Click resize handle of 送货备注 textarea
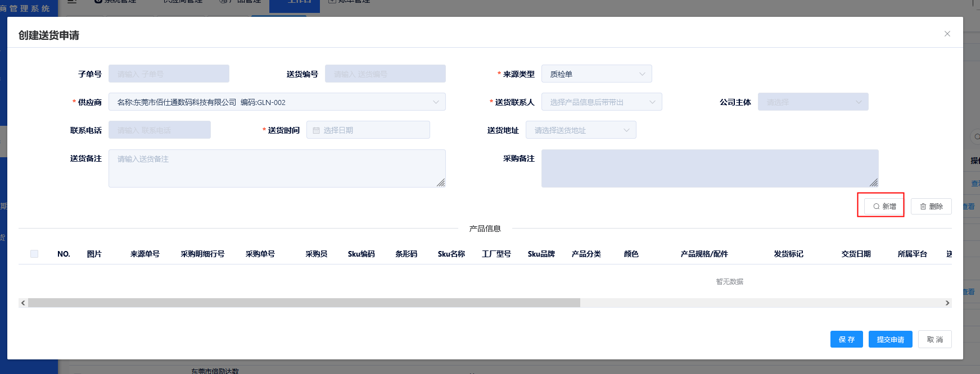Screen dimensions: 980x374 click(x=441, y=183)
